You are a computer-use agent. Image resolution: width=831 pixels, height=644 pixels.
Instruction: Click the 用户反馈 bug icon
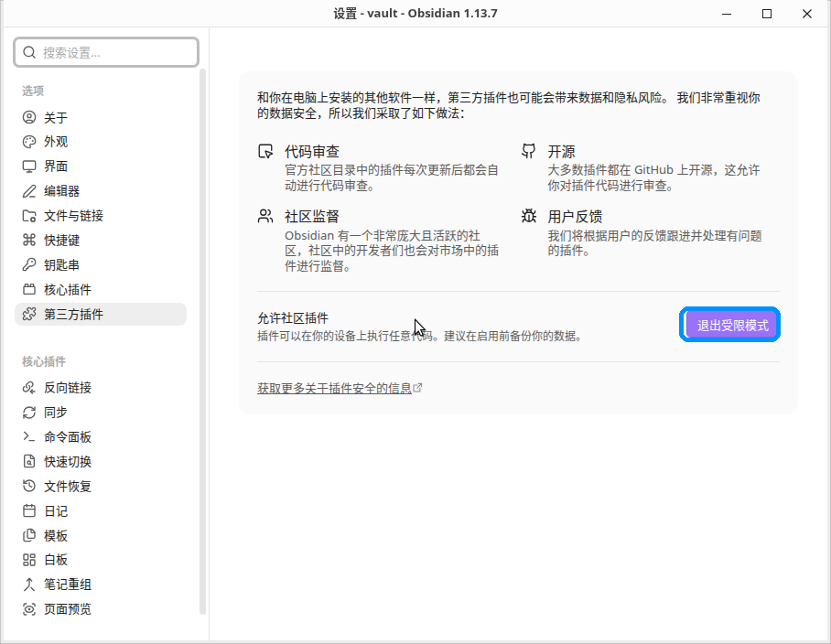[528, 216]
